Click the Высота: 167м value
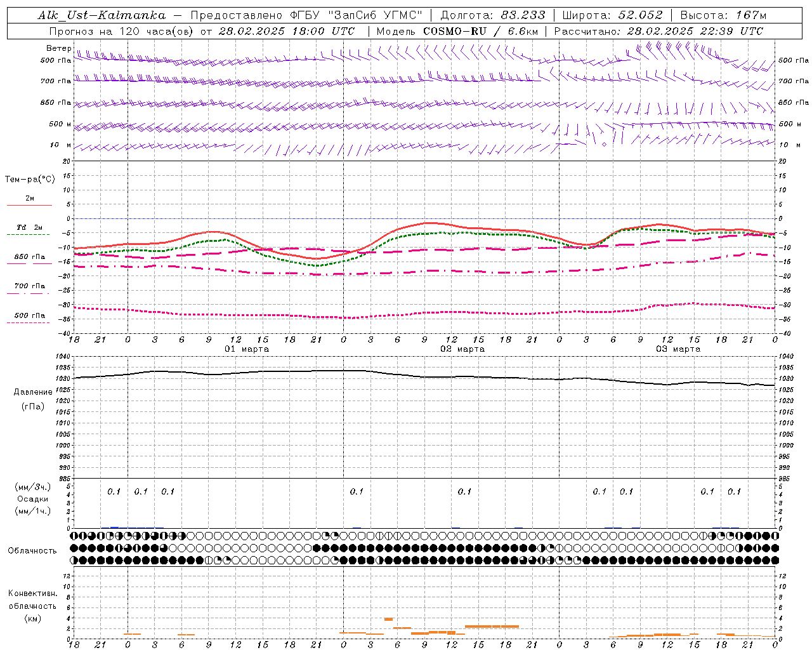 click(x=723, y=15)
